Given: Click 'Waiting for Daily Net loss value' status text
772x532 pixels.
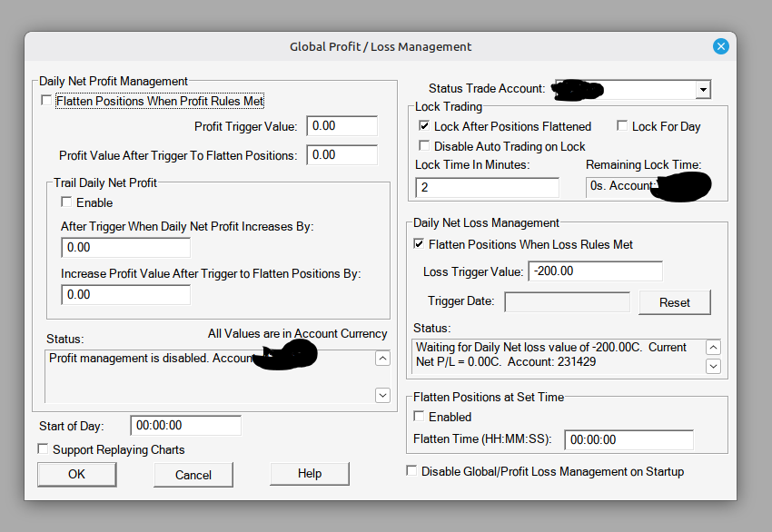Looking at the screenshot, I should 551,354.
